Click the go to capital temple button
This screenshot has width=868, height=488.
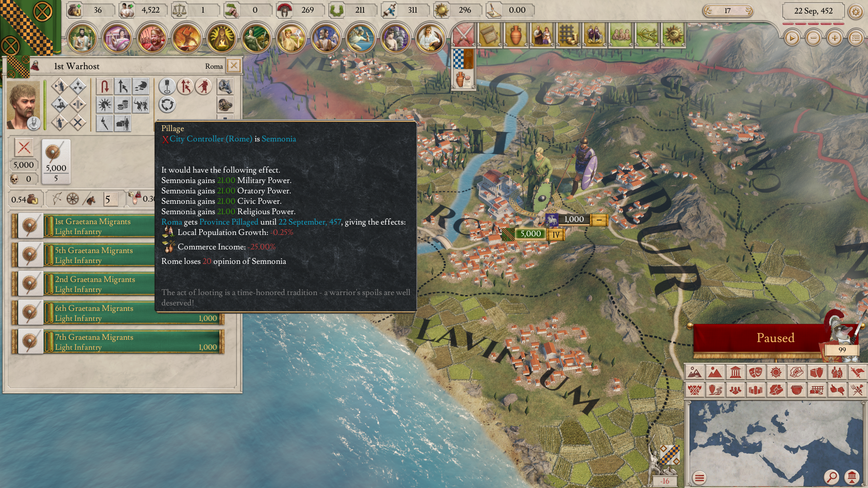click(x=852, y=477)
